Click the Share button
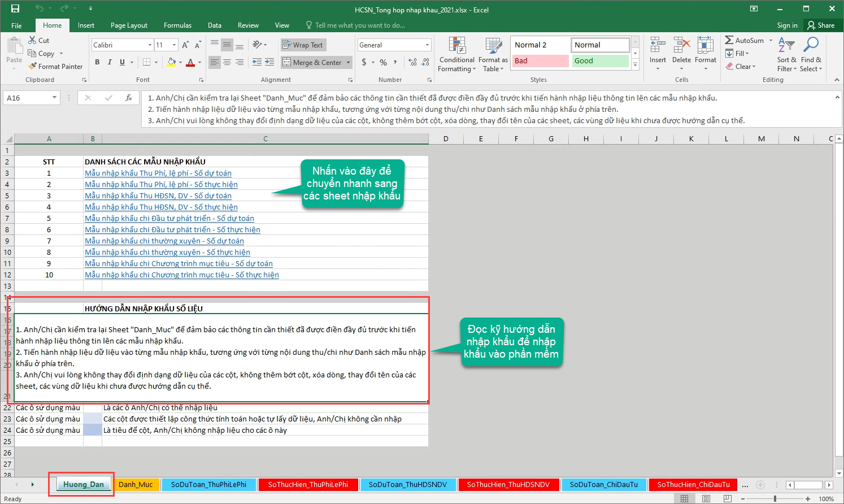The image size is (844, 504). [821, 25]
